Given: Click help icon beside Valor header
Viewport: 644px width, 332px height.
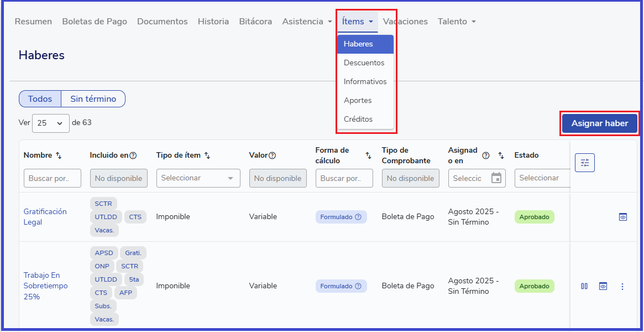Looking at the screenshot, I should click(x=272, y=155).
